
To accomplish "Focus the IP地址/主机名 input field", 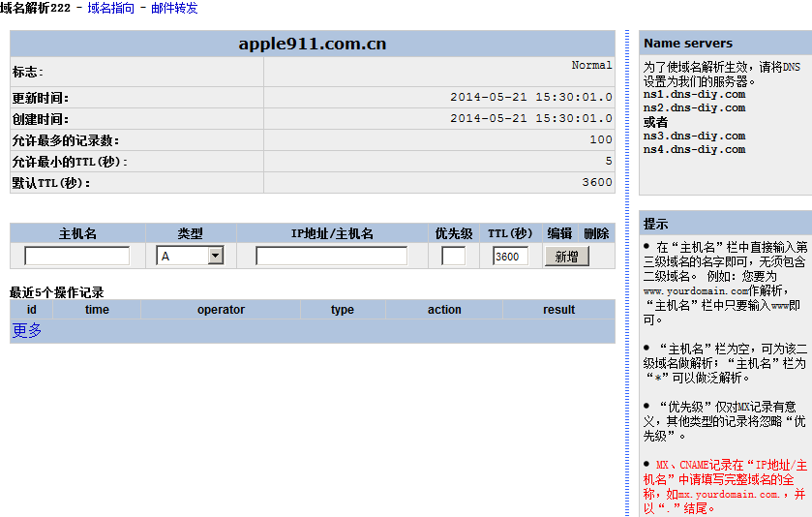I will pos(331,256).
